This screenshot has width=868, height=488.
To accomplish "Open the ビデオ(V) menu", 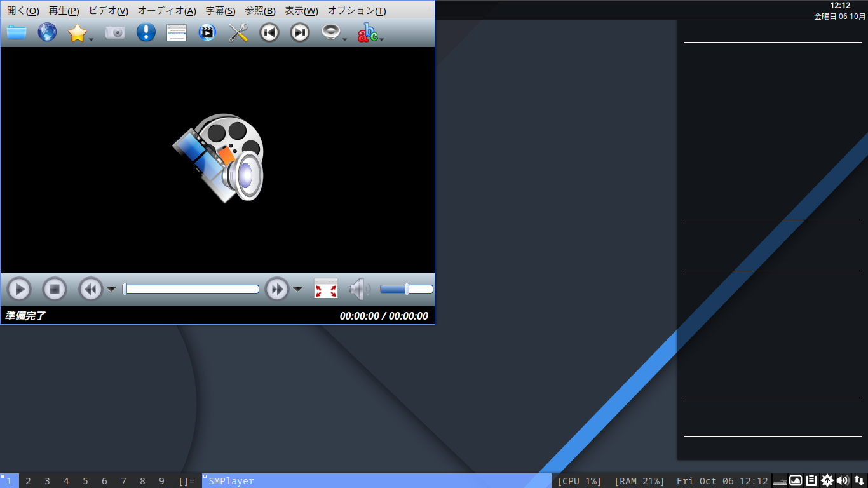I will (109, 11).
